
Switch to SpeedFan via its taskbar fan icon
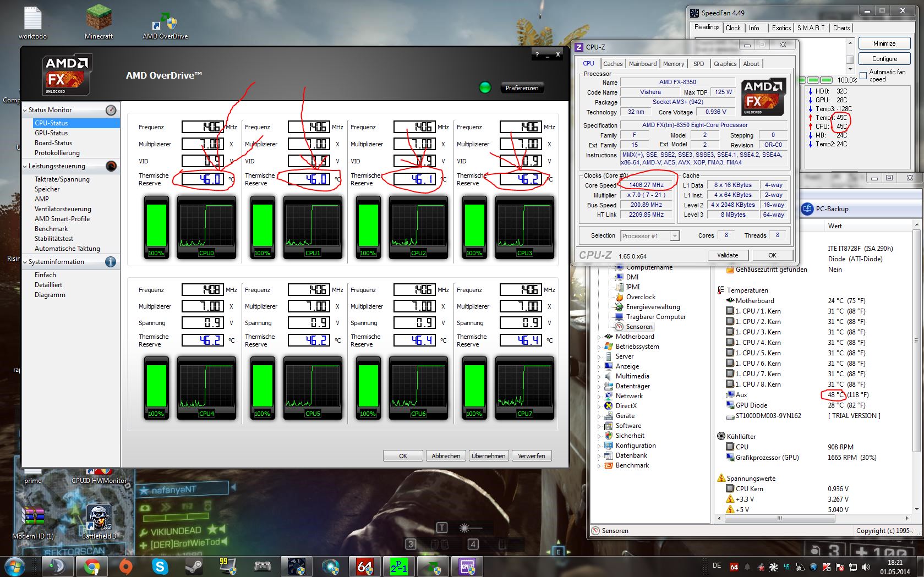[x=297, y=566]
